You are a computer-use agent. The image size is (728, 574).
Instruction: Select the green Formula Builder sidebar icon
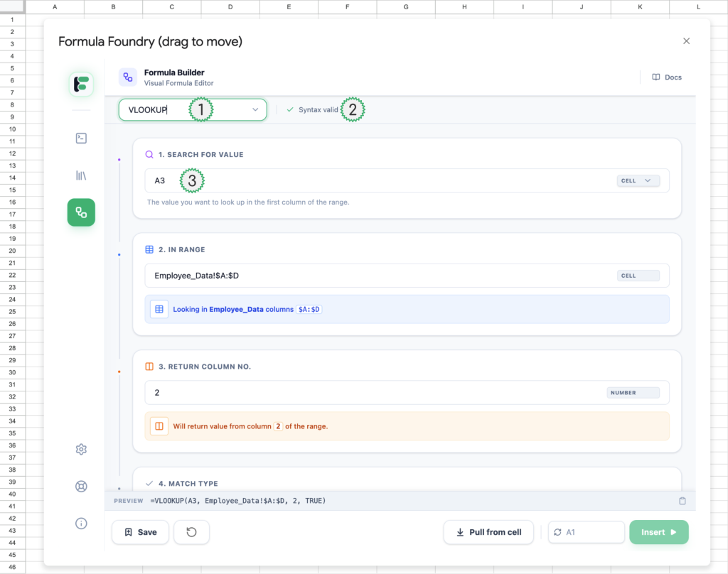pos(81,212)
